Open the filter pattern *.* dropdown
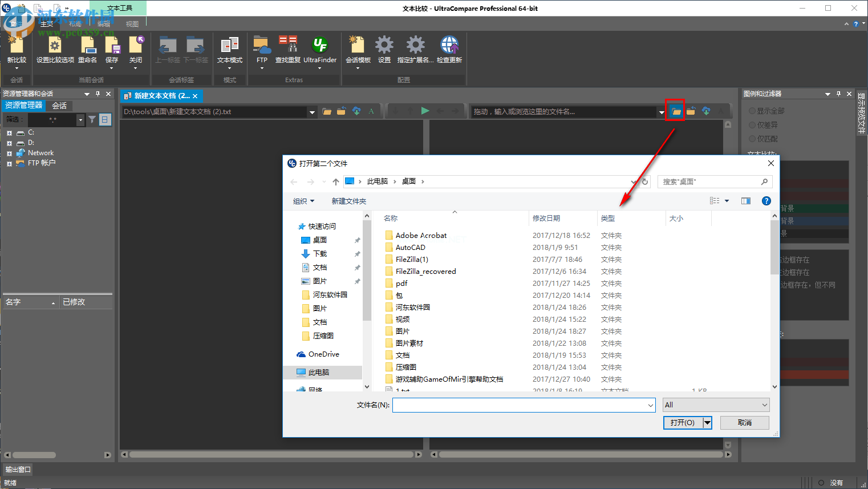868x489 pixels. [80, 119]
